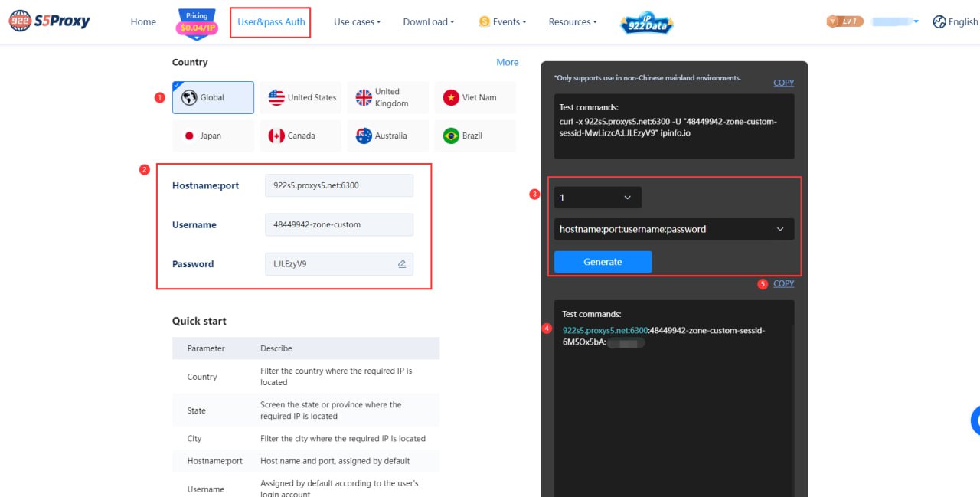Select Brazil as country
This screenshot has width=980, height=497.
tap(475, 136)
